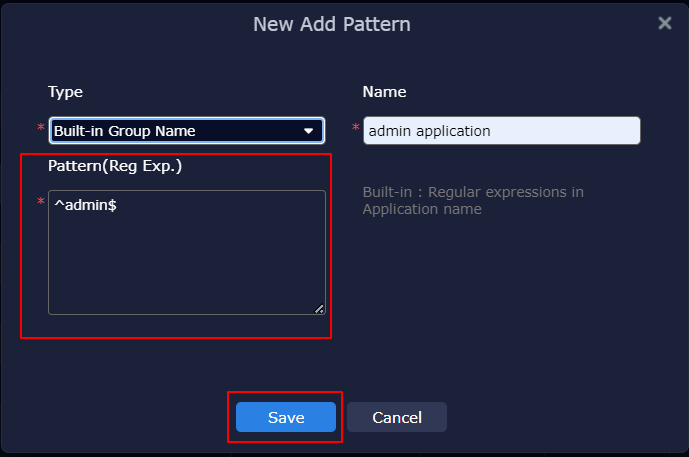
Task: Click the New Add Pattern title text
Action: 331,23
